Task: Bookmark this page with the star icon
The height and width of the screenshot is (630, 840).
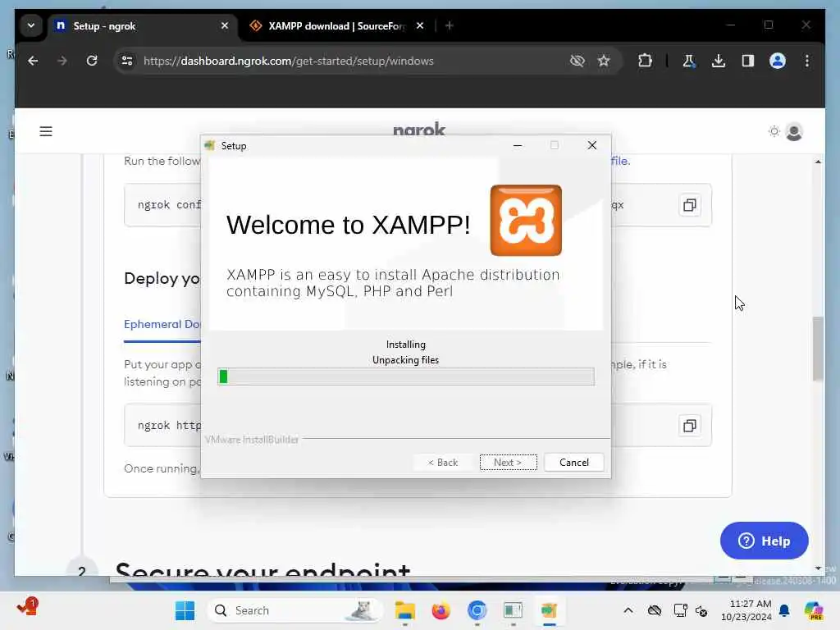Action: coord(604,61)
